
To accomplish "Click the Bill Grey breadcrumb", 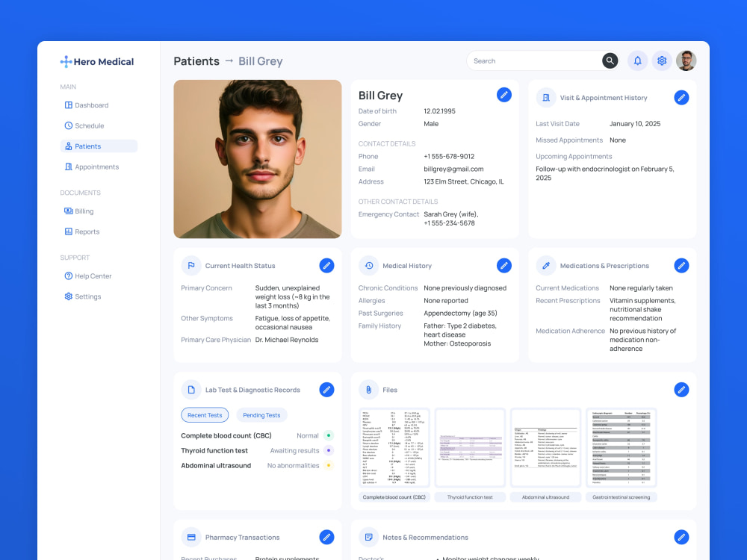I will (x=261, y=61).
